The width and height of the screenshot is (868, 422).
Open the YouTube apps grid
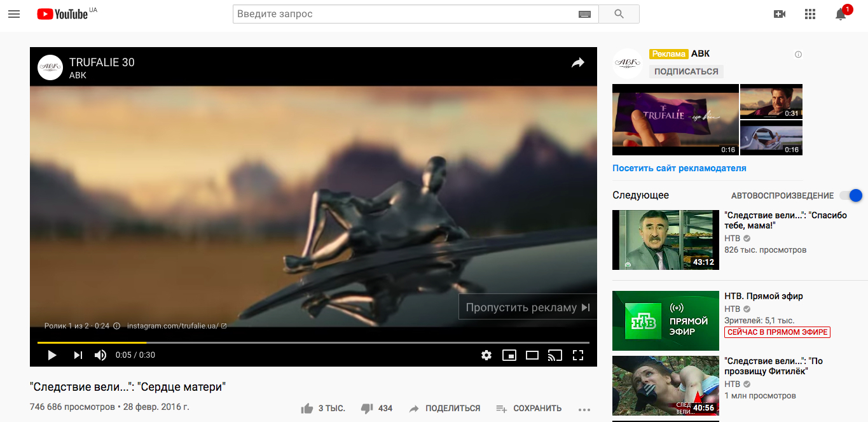(x=810, y=14)
